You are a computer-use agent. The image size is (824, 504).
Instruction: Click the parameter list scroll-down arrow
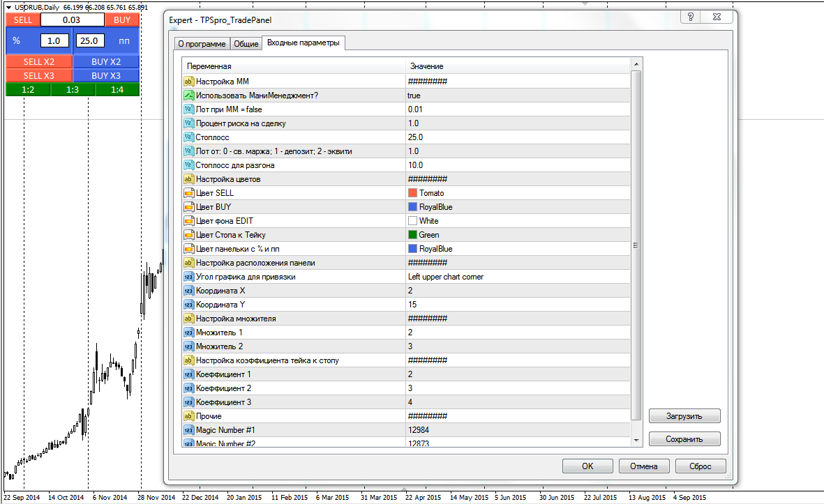[636, 440]
